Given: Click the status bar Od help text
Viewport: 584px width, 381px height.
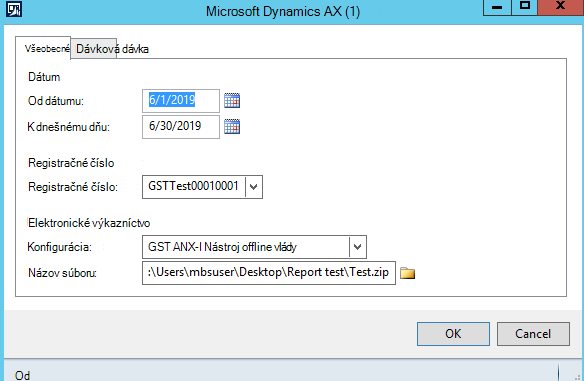Looking at the screenshot, I should coord(22,375).
